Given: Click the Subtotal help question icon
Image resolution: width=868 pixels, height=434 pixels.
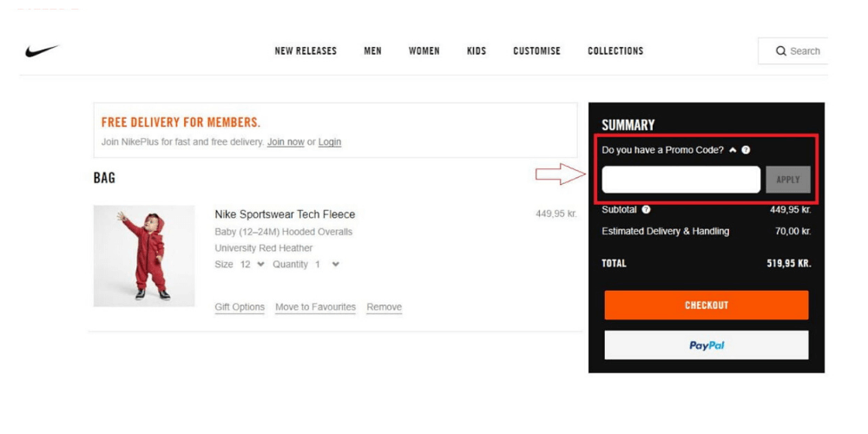Looking at the screenshot, I should coord(646,209).
